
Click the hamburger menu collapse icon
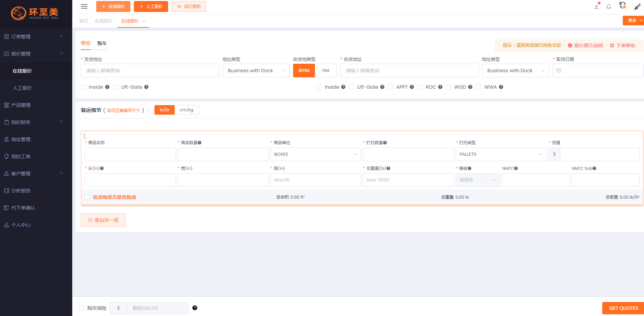(84, 7)
